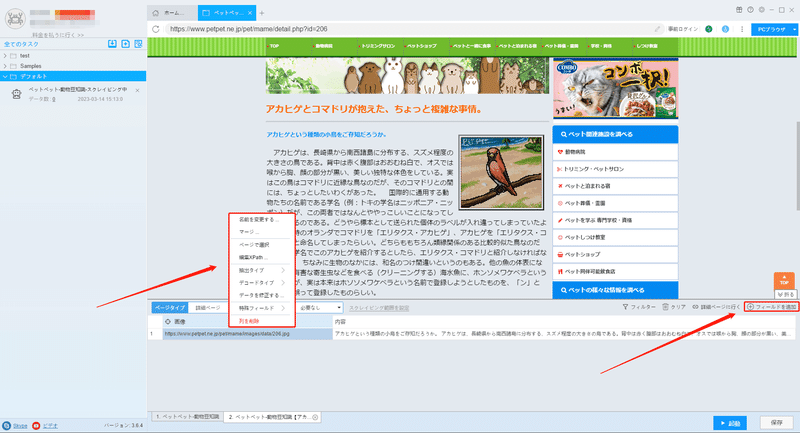Click the 折る collapse button below TOP
This screenshot has height=433, width=800.
[785, 294]
